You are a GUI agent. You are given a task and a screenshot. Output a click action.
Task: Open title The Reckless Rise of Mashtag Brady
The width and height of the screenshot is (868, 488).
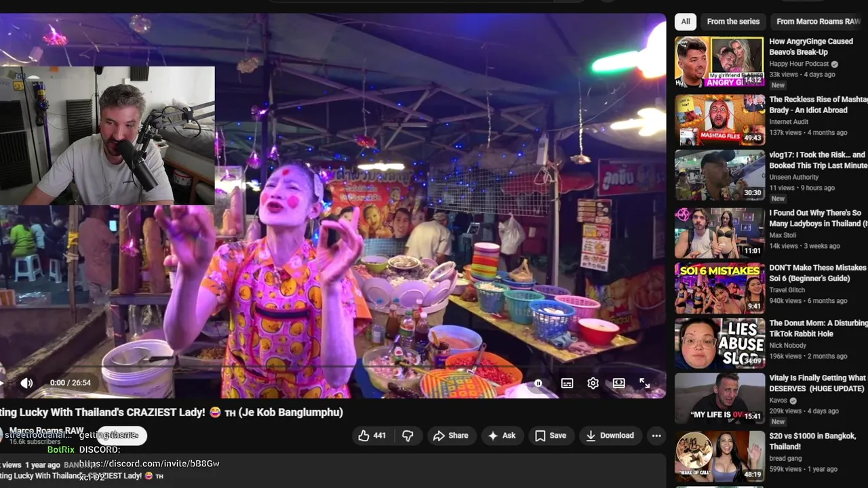[818, 105]
